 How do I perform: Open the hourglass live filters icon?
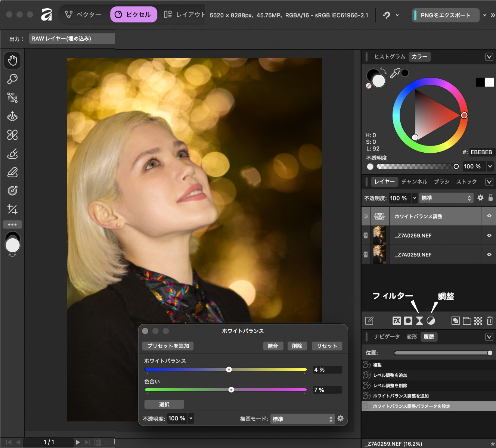419,321
